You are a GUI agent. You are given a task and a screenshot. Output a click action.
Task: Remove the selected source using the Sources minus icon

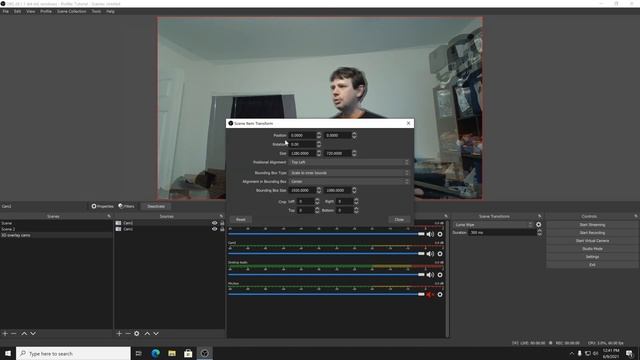coord(128,333)
